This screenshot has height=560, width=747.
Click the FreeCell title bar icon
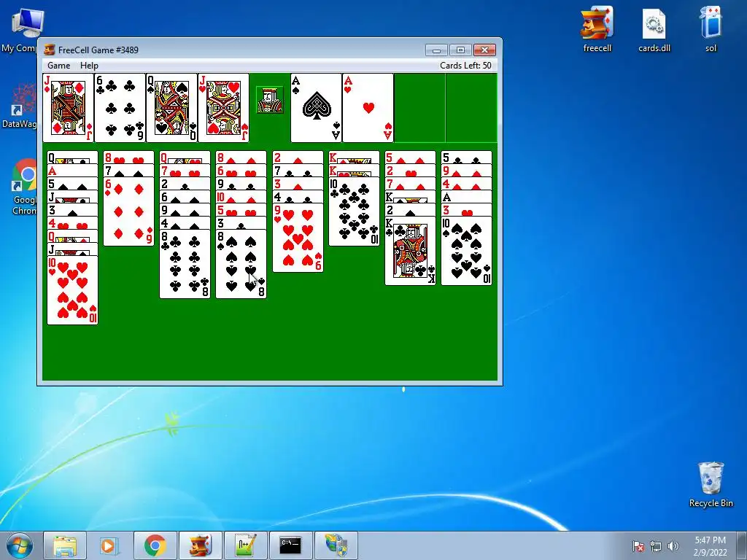(x=49, y=50)
